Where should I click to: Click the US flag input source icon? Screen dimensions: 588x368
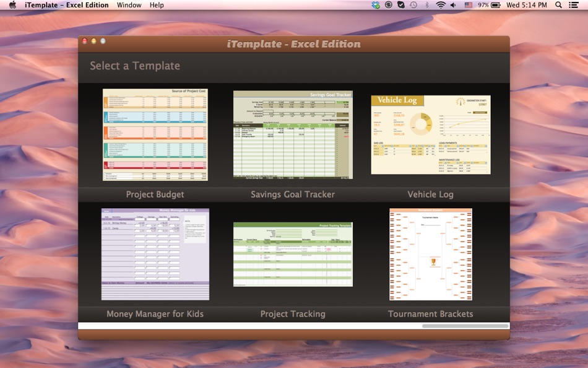(x=469, y=5)
